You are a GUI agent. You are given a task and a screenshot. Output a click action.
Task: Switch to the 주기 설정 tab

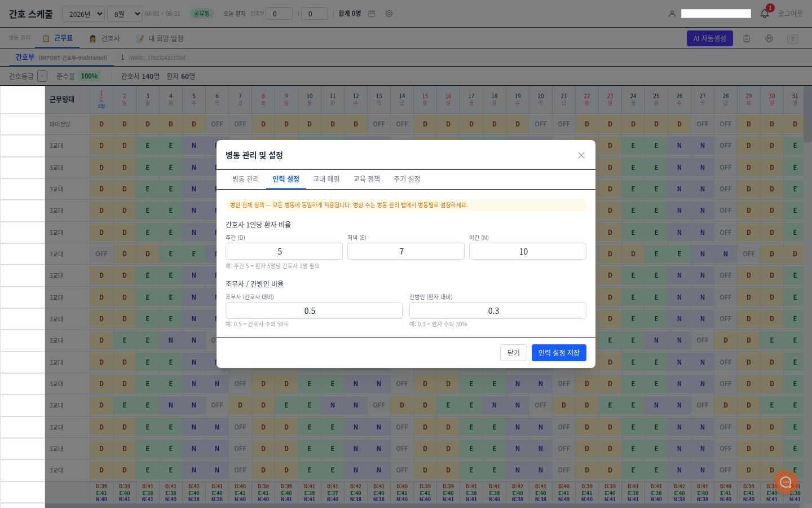point(407,179)
